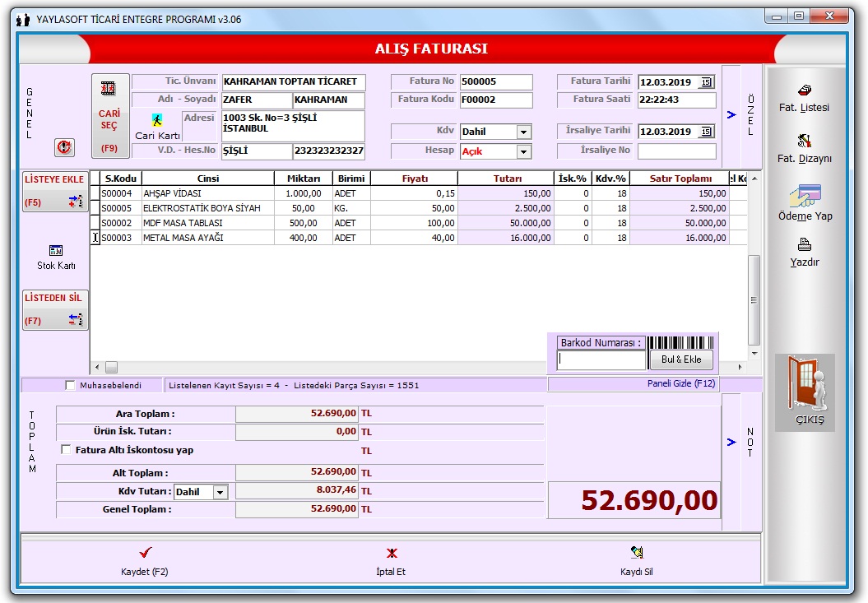868x603 pixels.
Task: Click the Kaydı Sil delete record icon
Action: [637, 552]
